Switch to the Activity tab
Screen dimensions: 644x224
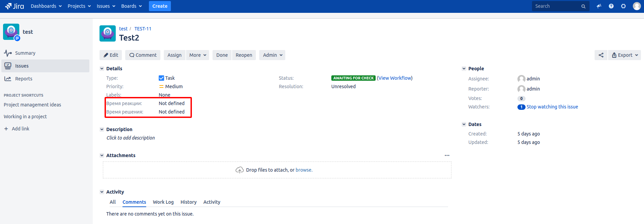click(212, 202)
